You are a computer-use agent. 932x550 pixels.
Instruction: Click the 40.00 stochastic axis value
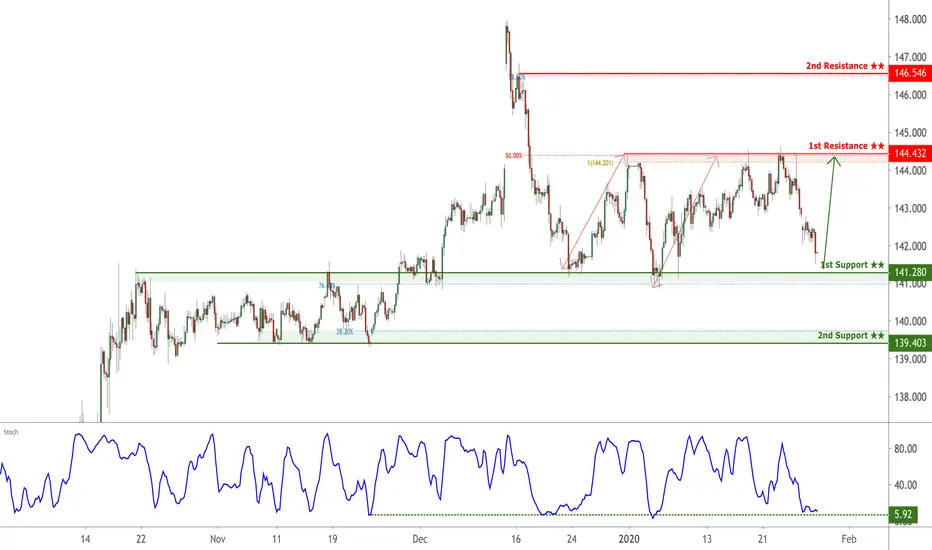(905, 485)
